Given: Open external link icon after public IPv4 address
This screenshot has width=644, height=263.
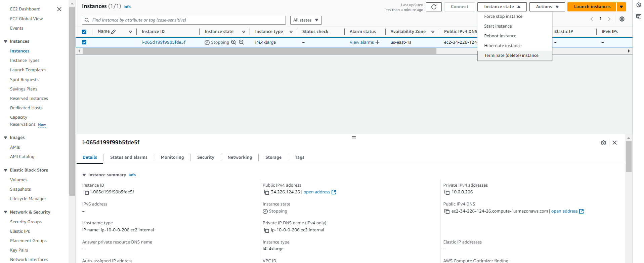Looking at the screenshot, I should coord(334,192).
